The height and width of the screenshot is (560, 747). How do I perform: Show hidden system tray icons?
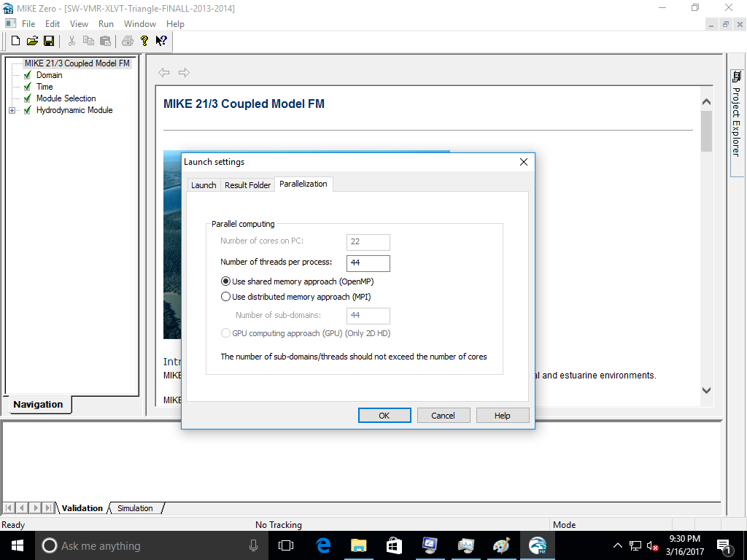click(x=617, y=545)
